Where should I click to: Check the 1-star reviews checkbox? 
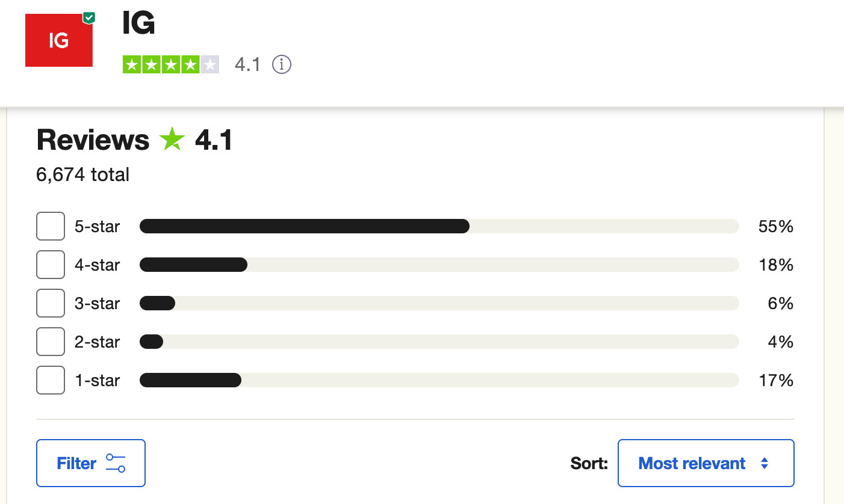coord(51,380)
